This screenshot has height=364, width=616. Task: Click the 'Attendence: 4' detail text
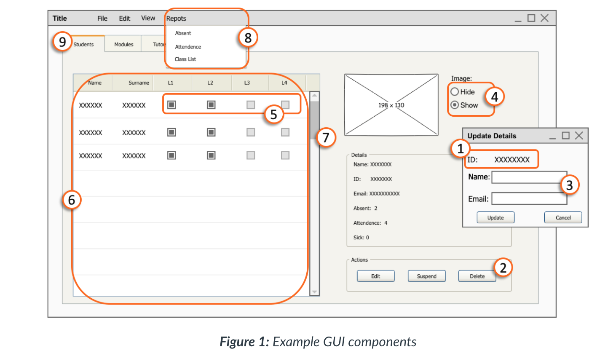370,223
